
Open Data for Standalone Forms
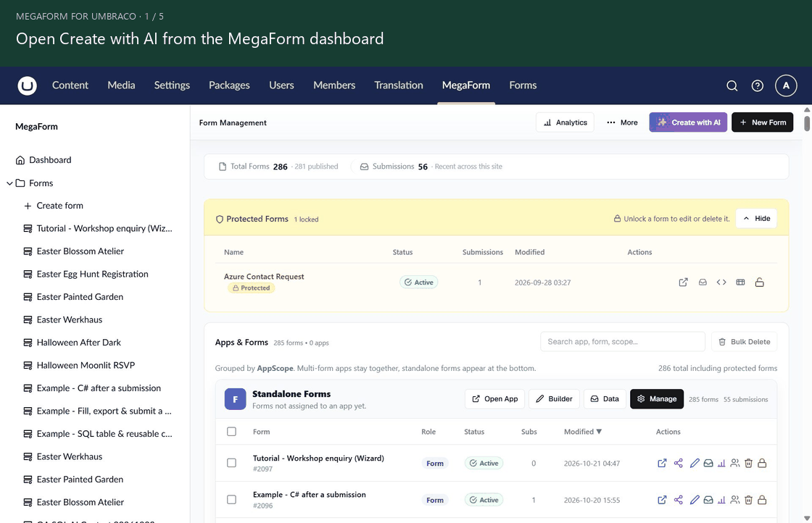(605, 399)
